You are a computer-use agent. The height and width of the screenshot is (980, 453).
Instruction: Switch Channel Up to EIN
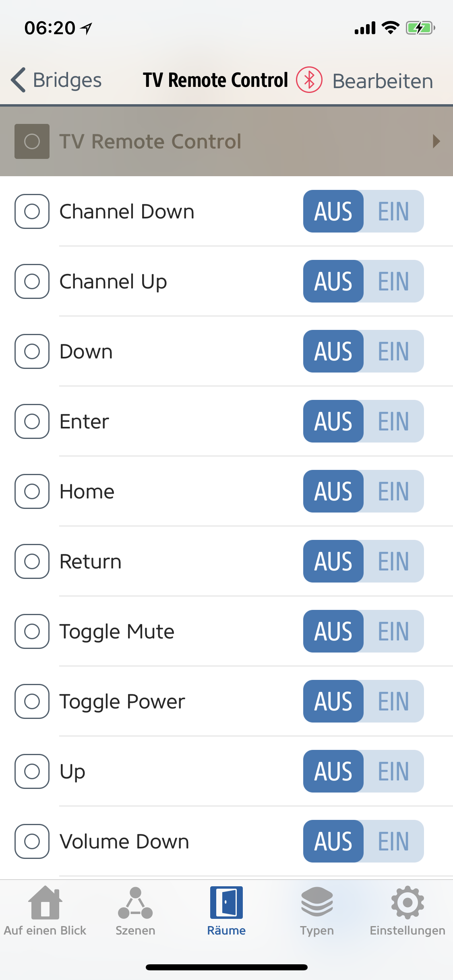point(393,281)
